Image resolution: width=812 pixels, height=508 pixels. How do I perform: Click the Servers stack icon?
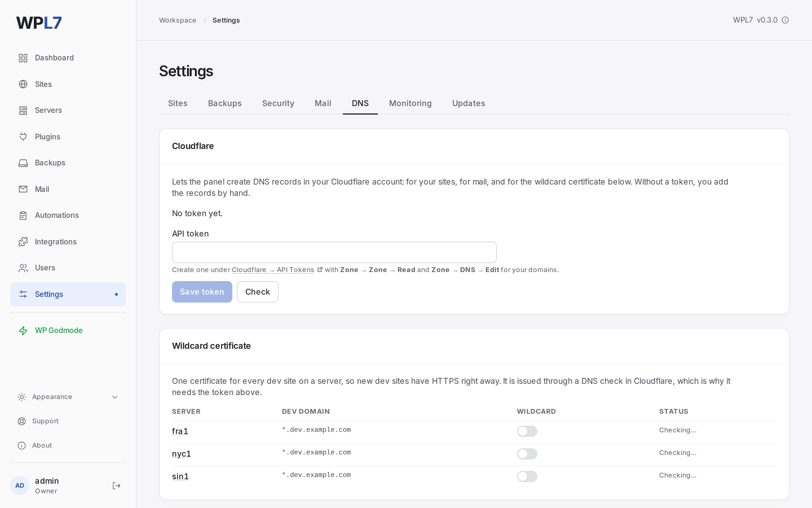coord(23,110)
